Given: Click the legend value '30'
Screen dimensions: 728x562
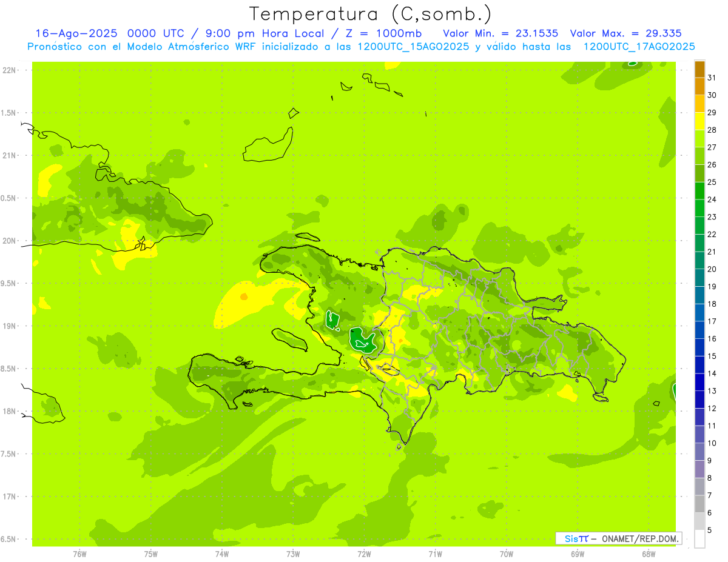Looking at the screenshot, I should pyautogui.click(x=712, y=95).
